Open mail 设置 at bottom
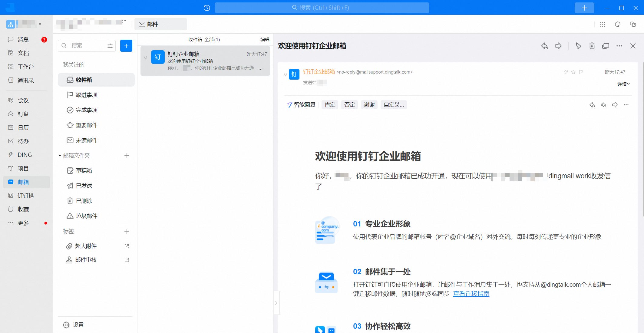Viewport: 644px width, 333px height. click(74, 325)
